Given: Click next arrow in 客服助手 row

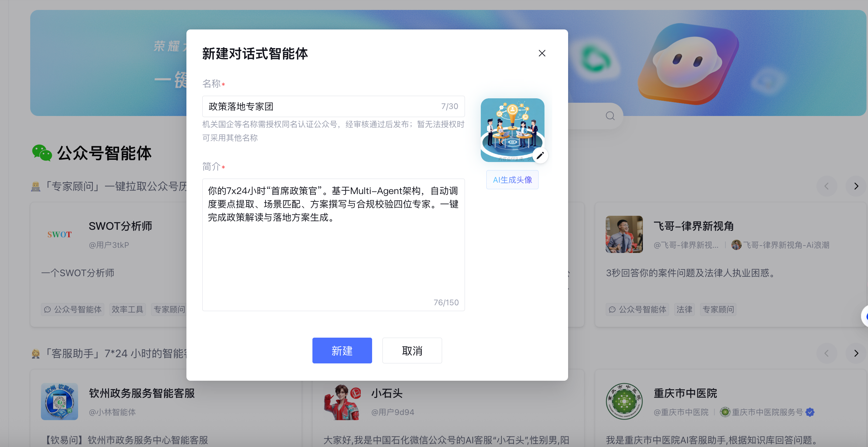Looking at the screenshot, I should pos(856,353).
